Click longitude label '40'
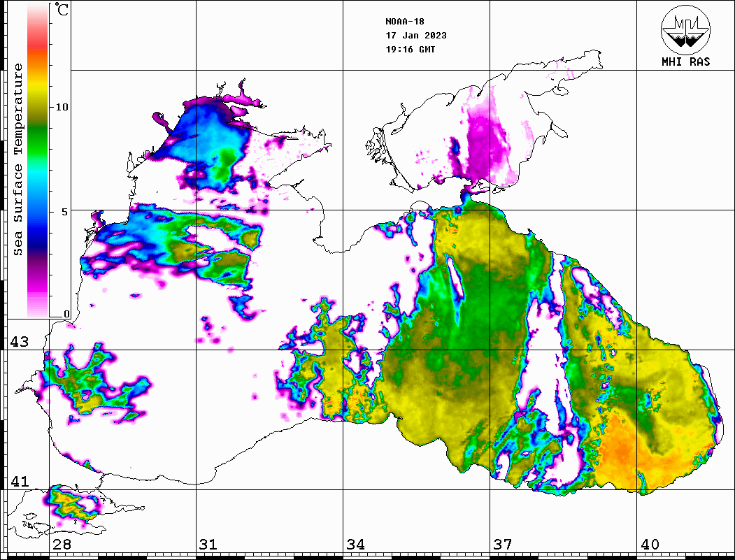 (650, 544)
